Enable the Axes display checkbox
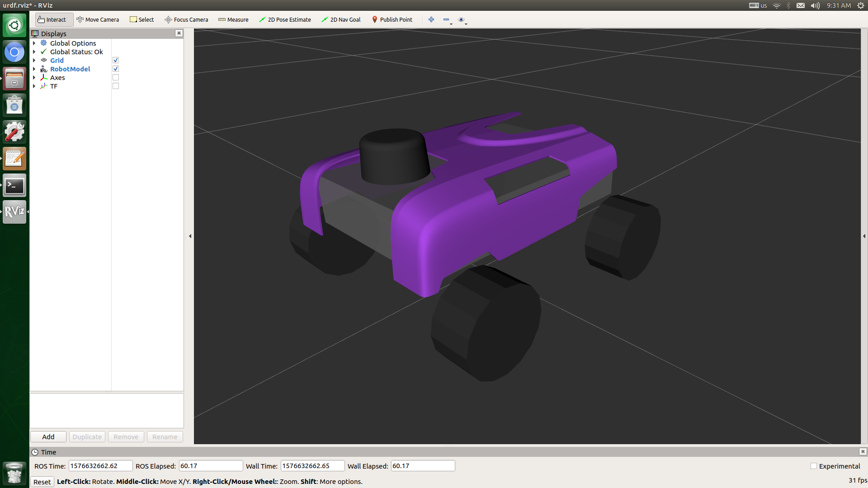868x488 pixels. pos(116,77)
